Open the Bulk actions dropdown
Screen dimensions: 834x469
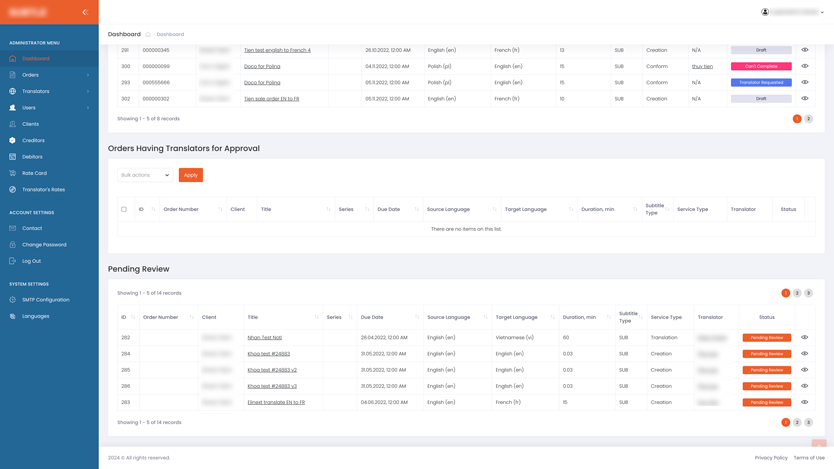145,175
